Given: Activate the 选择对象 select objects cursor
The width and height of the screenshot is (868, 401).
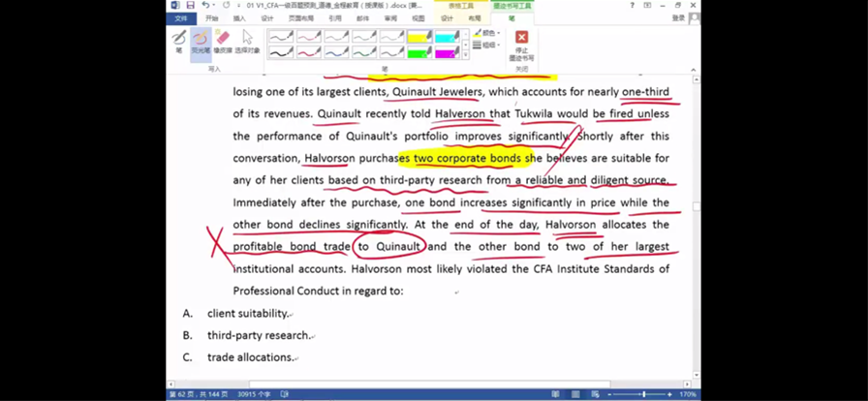Looking at the screenshot, I should [x=247, y=42].
